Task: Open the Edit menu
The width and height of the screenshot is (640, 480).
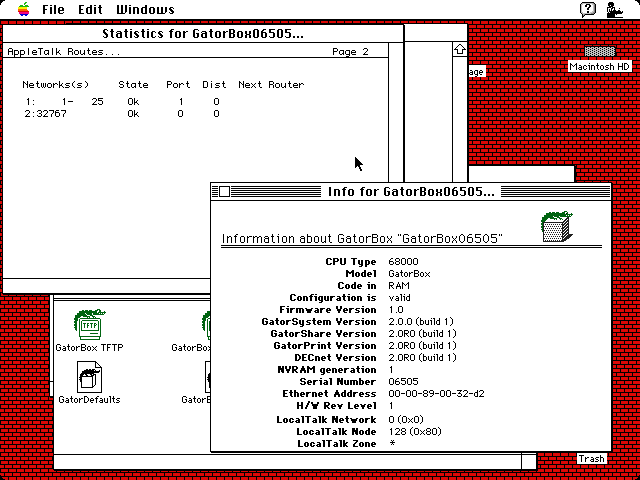Action: pyautogui.click(x=90, y=9)
